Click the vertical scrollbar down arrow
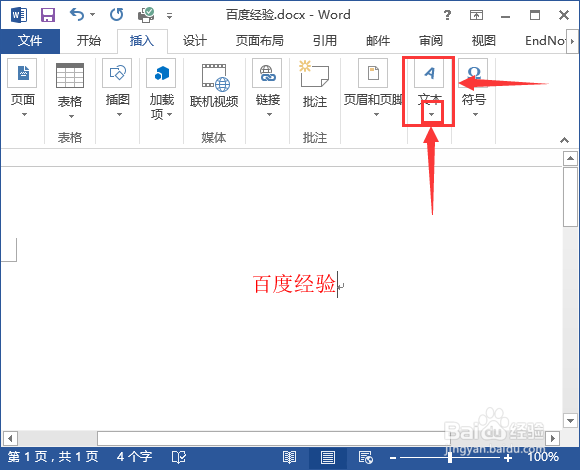580x470 pixels. 570,420
